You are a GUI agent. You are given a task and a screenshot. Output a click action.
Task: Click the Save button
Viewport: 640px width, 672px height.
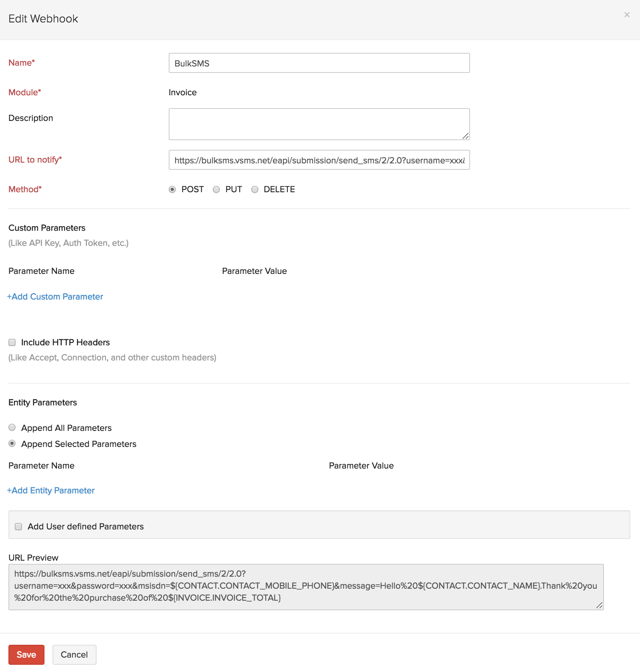point(26,654)
